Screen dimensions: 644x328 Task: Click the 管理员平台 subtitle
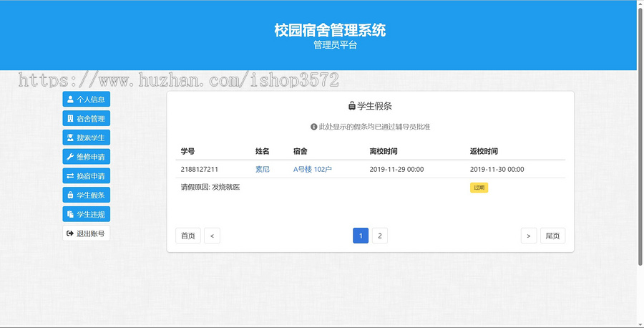tap(335, 45)
